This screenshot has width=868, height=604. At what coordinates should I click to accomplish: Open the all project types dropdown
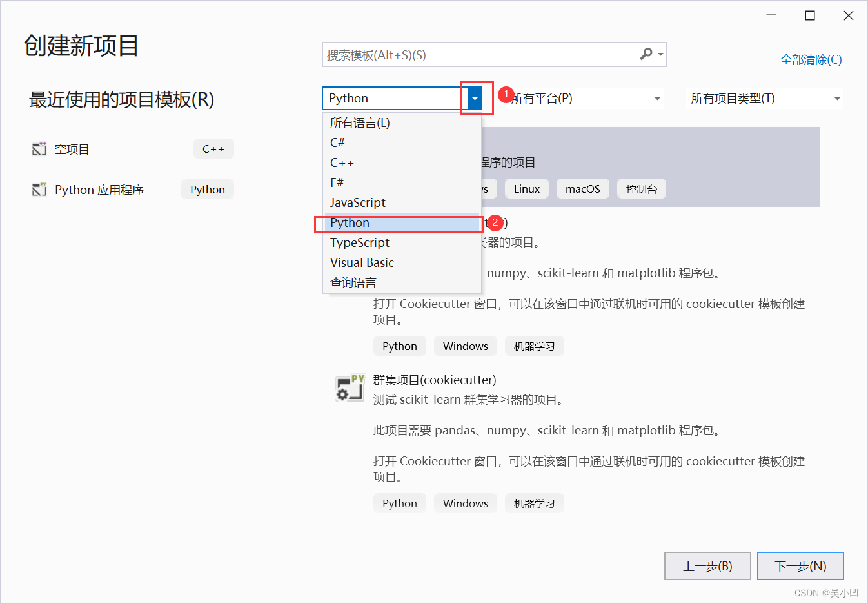[764, 99]
